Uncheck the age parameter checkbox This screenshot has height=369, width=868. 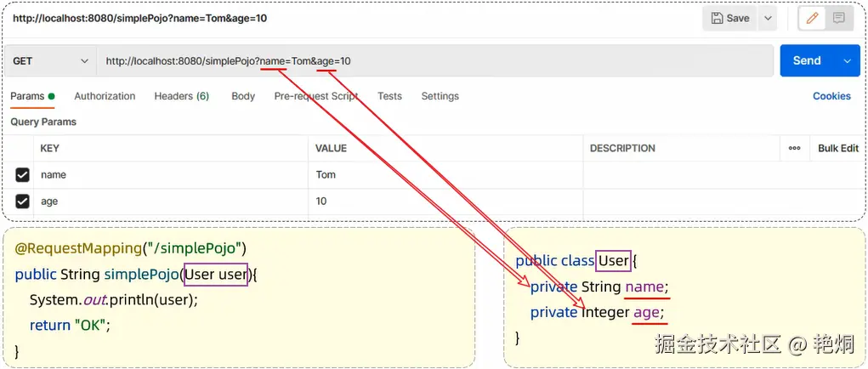pos(22,202)
